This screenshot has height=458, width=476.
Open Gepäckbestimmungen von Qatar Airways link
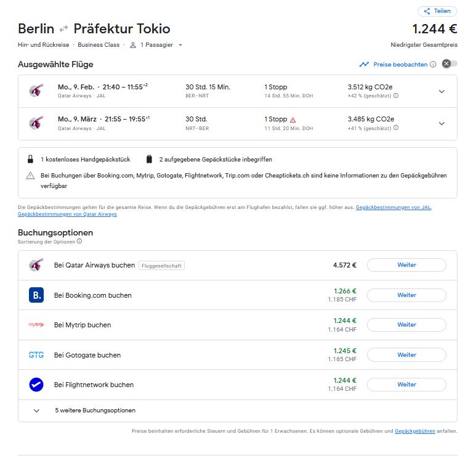coord(67,215)
